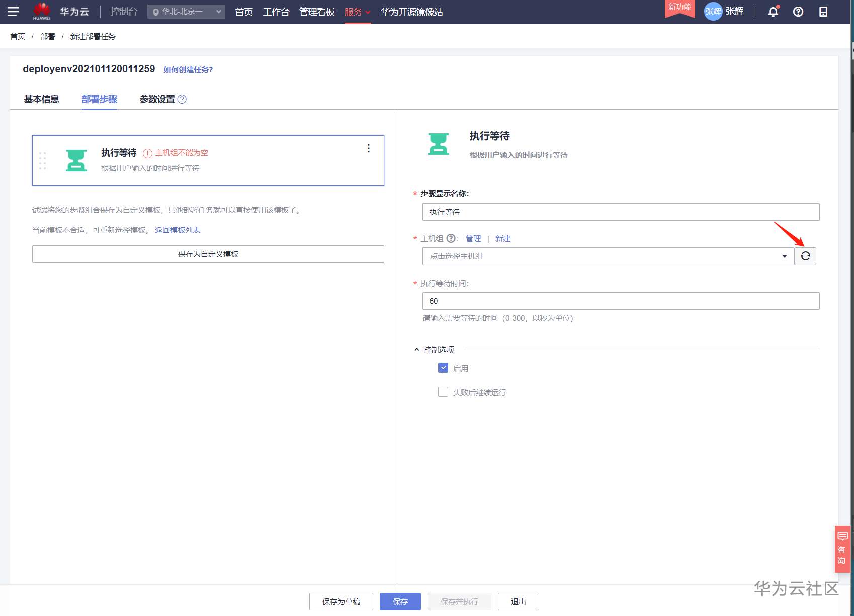Image resolution: width=854 pixels, height=616 pixels.
Task: Click the task name deployenv202101120011259
Action: [x=89, y=69]
